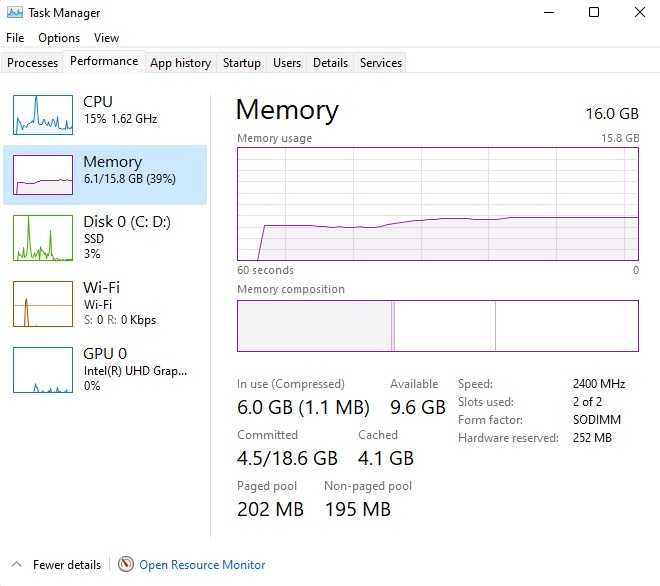Open Resource Monitor link
The image size is (660, 586).
click(202, 565)
